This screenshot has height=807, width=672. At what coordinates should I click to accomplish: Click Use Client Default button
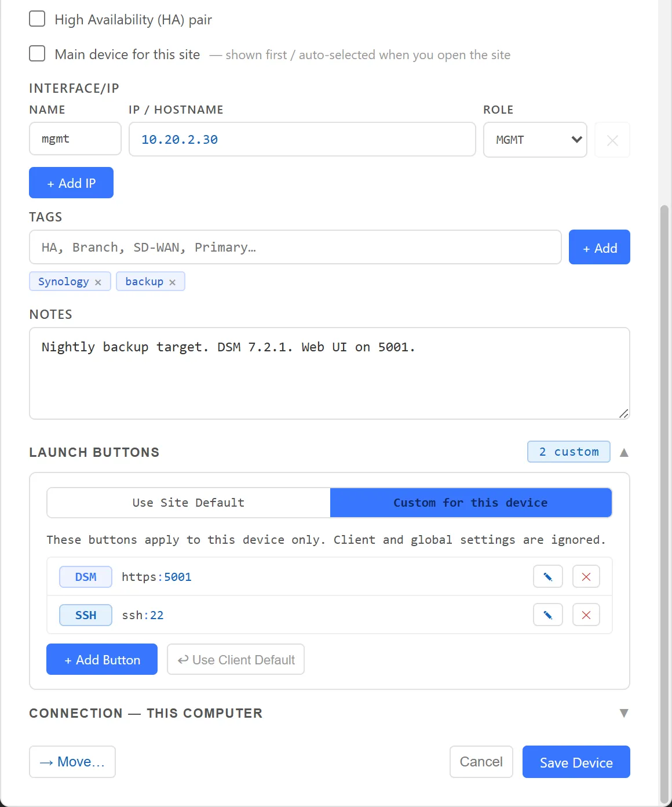pos(236,660)
